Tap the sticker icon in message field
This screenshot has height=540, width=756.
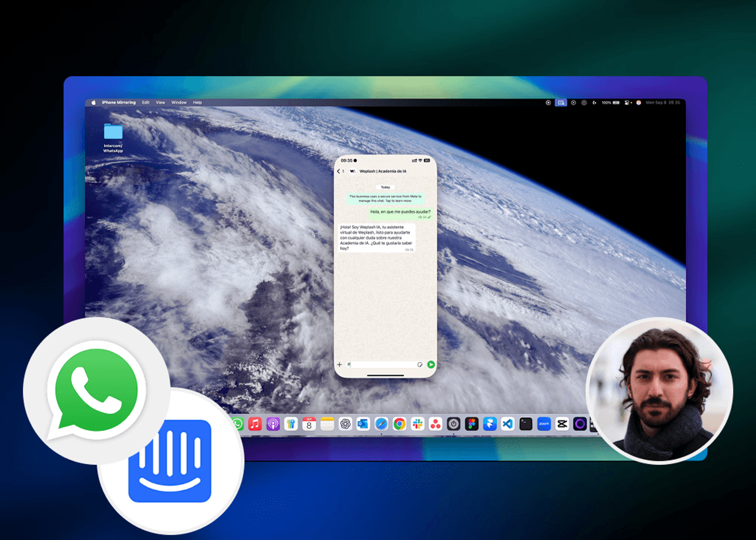420,365
